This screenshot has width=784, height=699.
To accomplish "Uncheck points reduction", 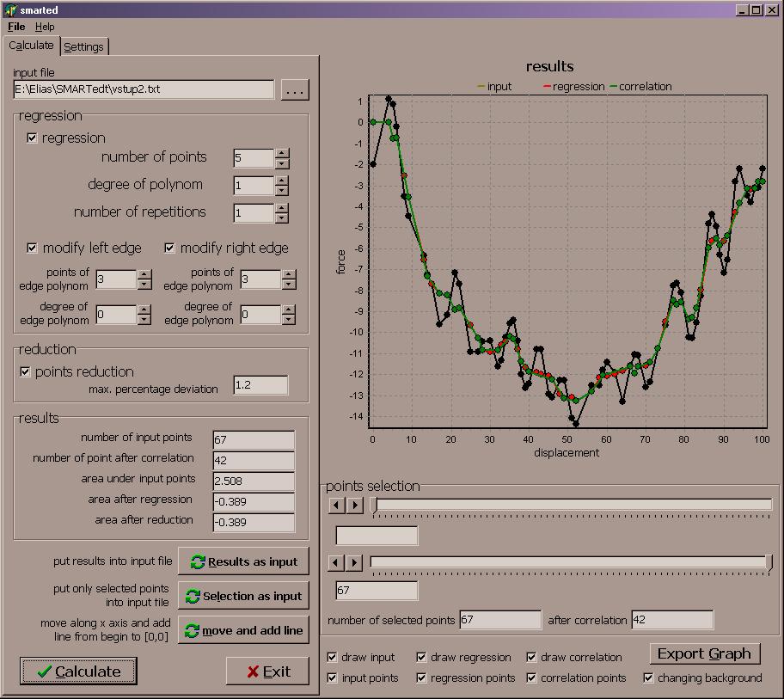I will point(23,371).
